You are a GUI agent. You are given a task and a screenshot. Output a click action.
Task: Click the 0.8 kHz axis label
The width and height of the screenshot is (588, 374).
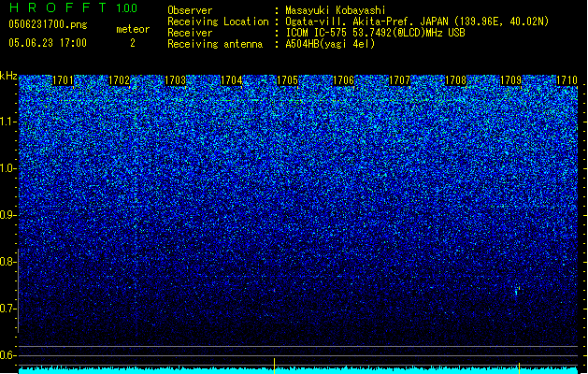click(7, 262)
